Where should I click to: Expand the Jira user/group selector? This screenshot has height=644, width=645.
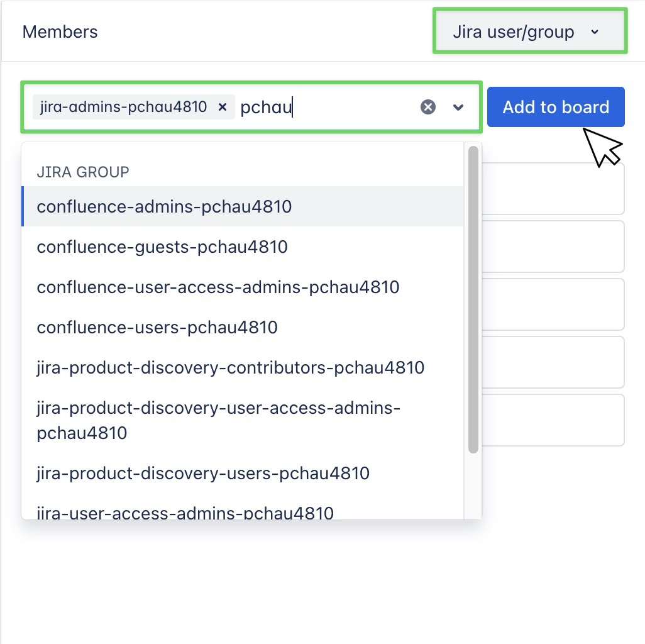529,31
